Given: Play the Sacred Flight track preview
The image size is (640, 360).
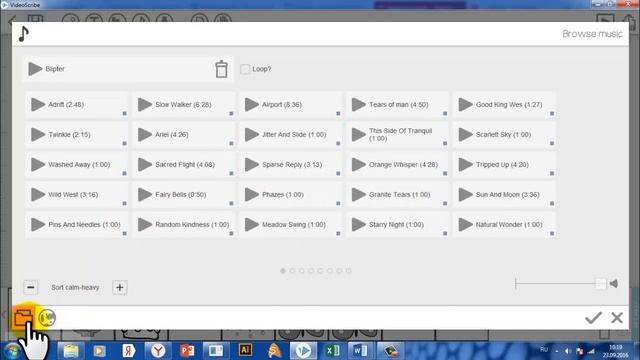Looking at the screenshot, I should click(145, 164).
